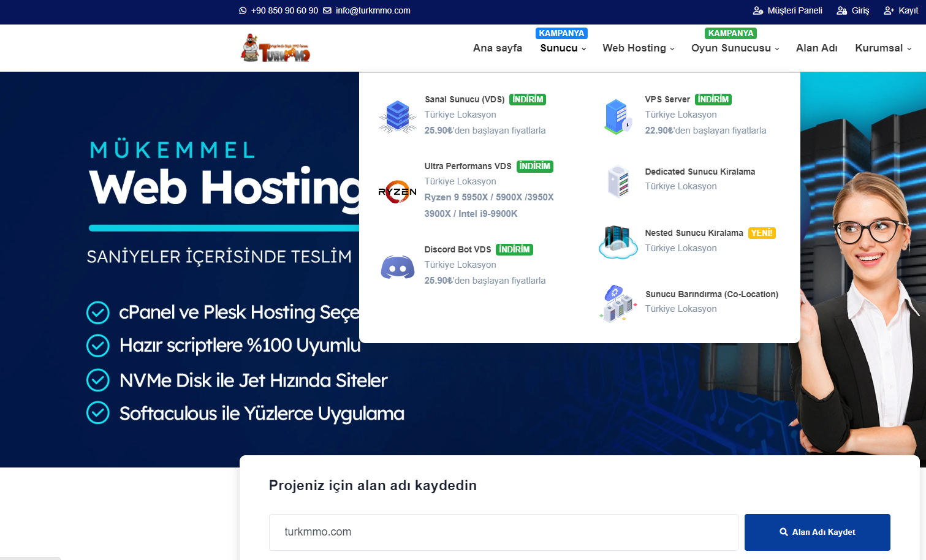This screenshot has height=560, width=926.
Task: Click the email envelope icon in top bar
Action: (327, 10)
